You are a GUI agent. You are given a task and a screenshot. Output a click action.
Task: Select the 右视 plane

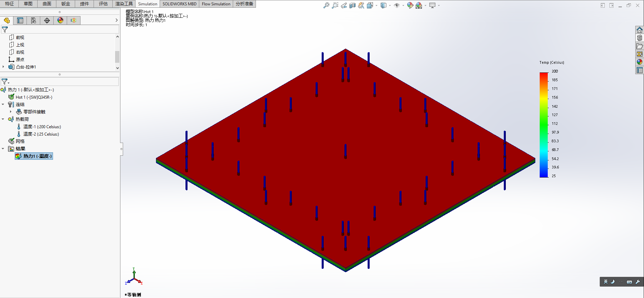tap(17, 52)
